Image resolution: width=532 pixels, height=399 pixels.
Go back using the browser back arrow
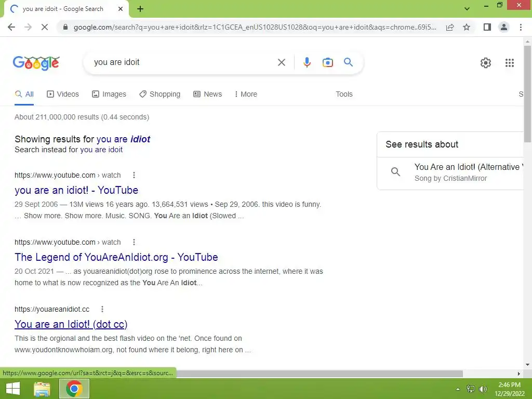point(11,27)
